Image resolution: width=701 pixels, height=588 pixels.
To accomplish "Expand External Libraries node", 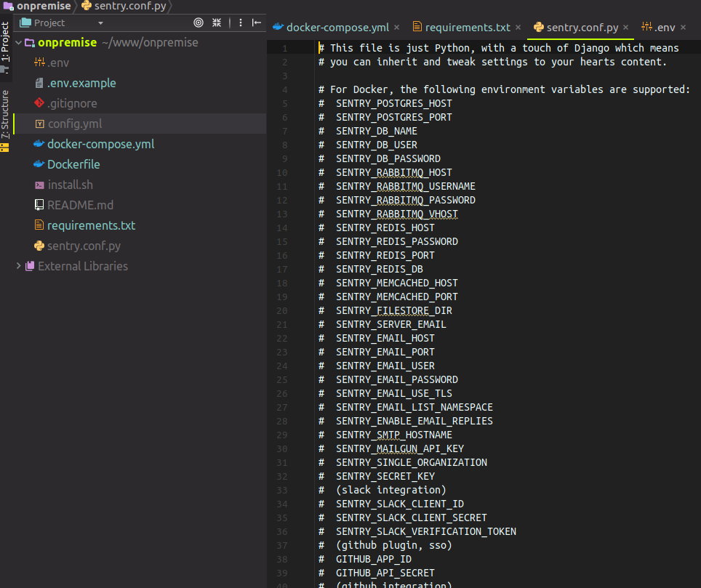I will point(18,266).
